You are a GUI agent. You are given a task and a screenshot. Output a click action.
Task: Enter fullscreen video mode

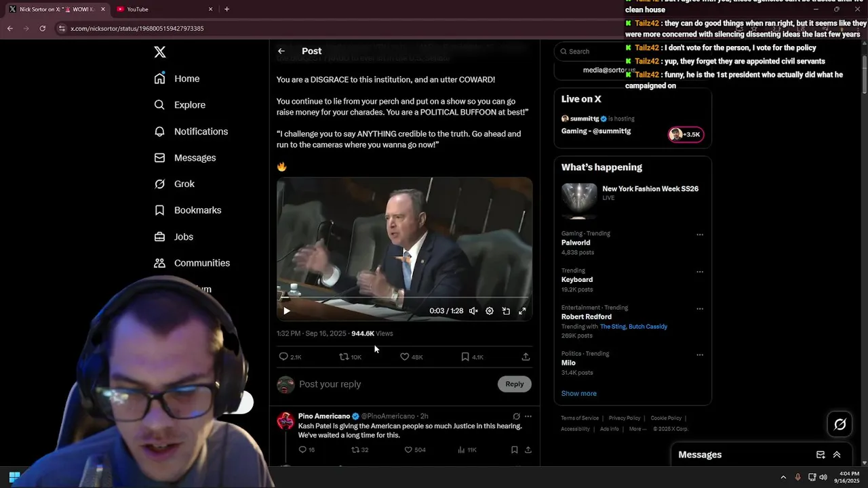coord(522,311)
